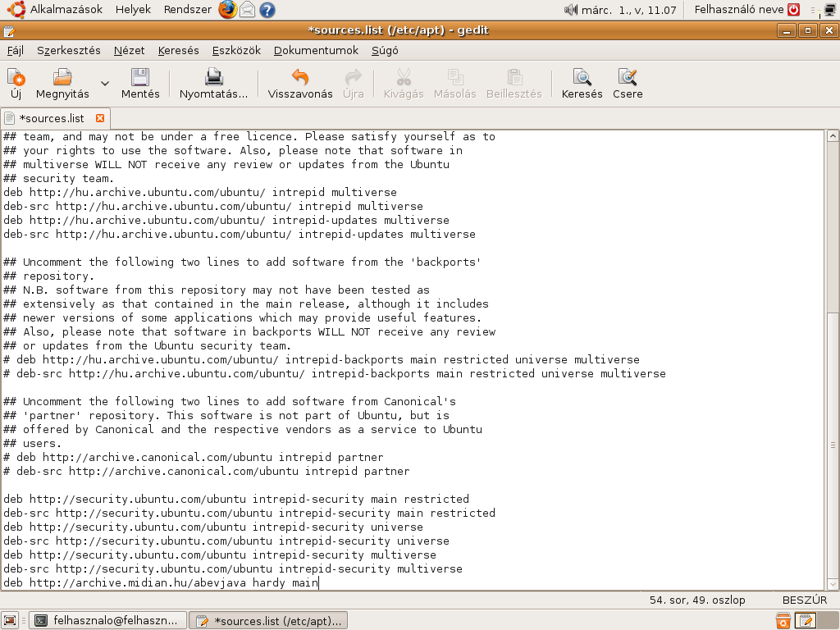This screenshot has width=840, height=630.
Task: Click the scrollbar down arrow
Action: pos(832,584)
